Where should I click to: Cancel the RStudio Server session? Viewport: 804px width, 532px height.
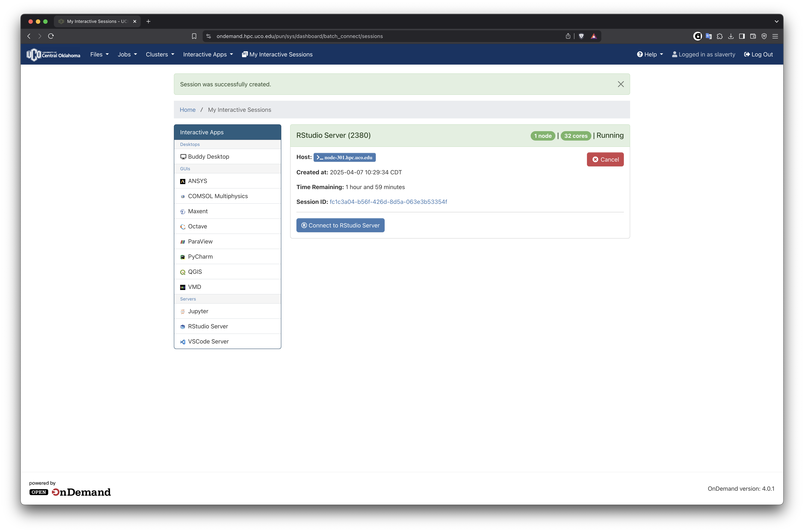(605, 159)
